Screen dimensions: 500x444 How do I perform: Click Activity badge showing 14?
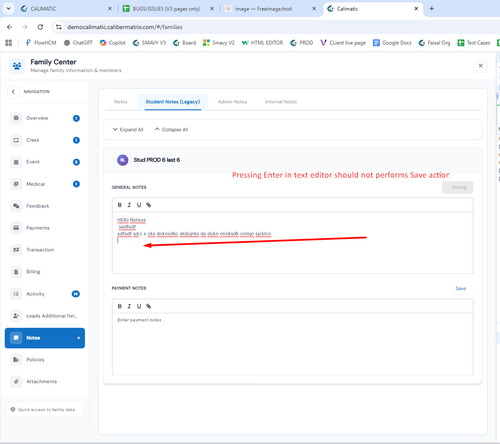(x=76, y=294)
